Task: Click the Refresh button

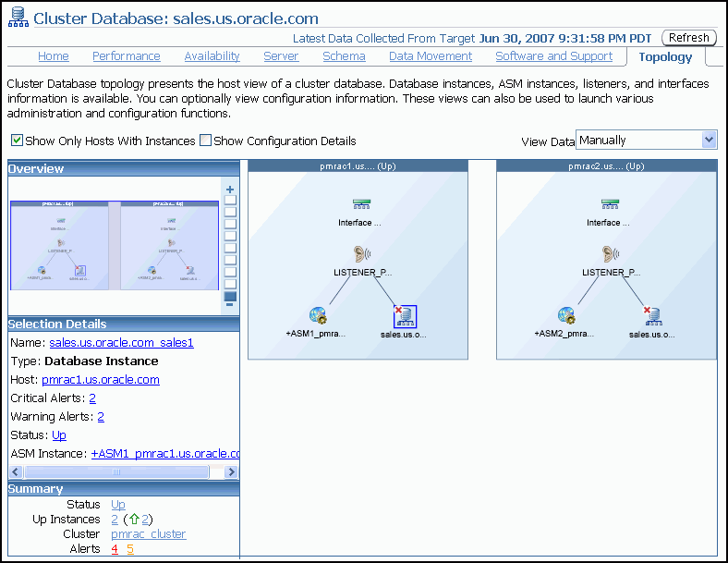Action: click(689, 38)
